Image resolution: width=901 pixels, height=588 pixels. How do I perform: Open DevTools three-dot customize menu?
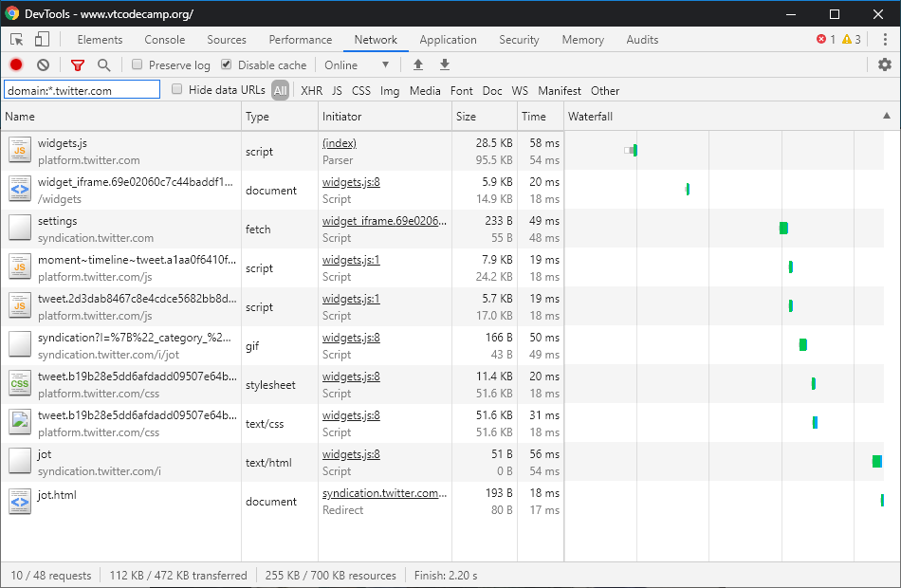click(885, 40)
